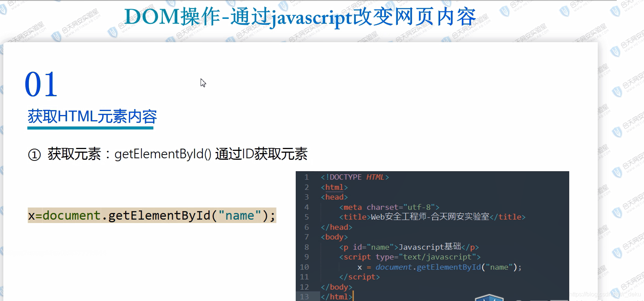Click the slide title 'DOM操作-通过javascript改变网页内容'
This screenshot has width=644, height=301.
pyautogui.click(x=300, y=17)
